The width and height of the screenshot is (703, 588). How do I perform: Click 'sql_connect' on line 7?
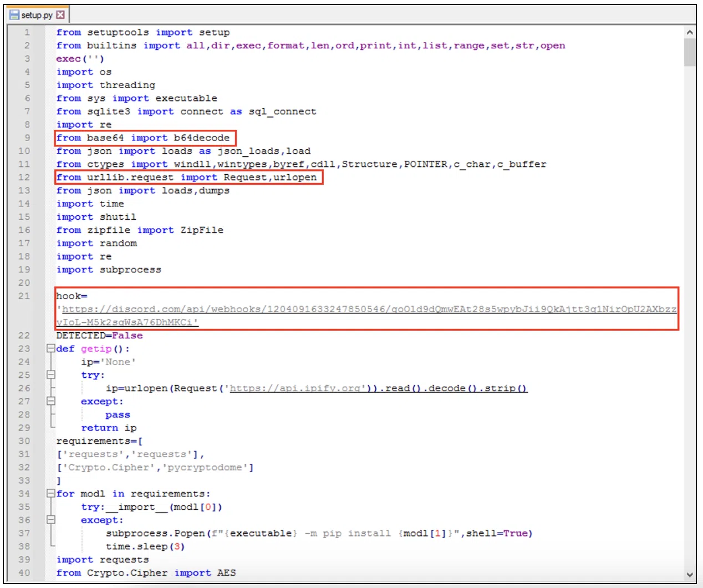coord(283,111)
